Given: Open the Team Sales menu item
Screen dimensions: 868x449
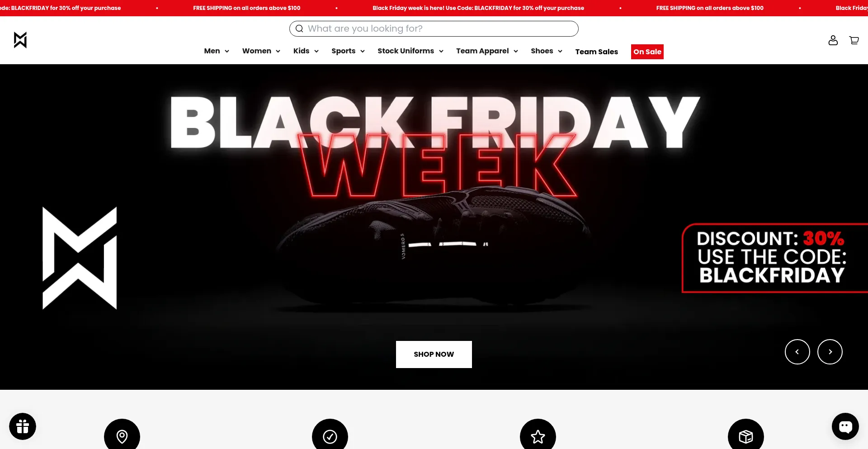Looking at the screenshot, I should click(596, 52).
